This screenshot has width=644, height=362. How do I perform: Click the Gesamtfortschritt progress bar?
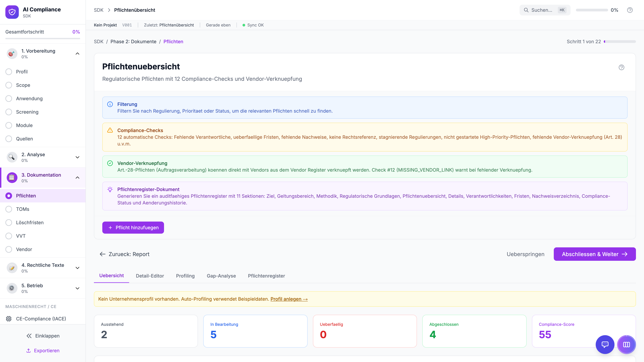[x=42, y=39]
